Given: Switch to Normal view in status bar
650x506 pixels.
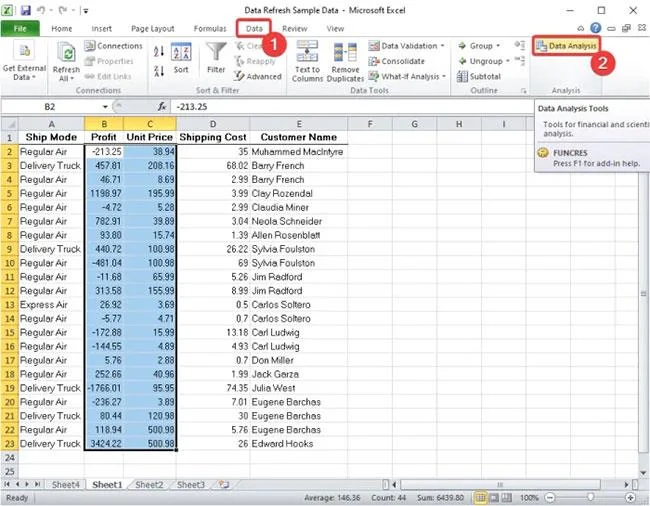Looking at the screenshot, I should pos(480,497).
